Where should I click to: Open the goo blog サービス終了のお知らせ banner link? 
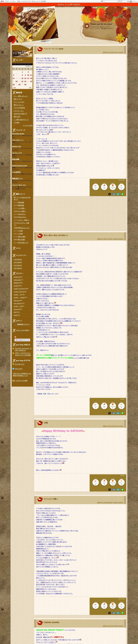click(69, 4)
